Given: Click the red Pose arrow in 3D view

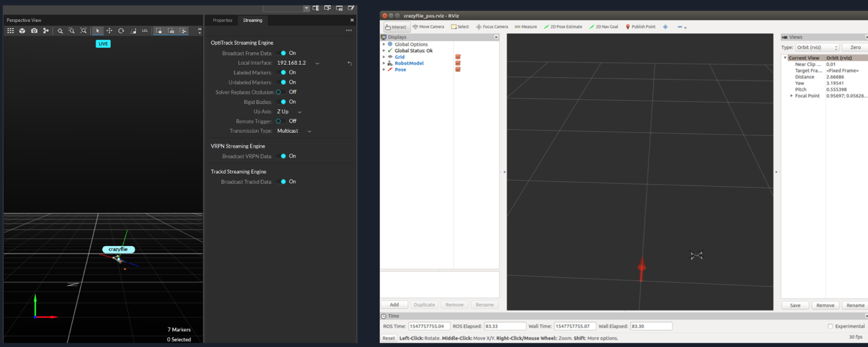Looking at the screenshot, I should (x=642, y=268).
